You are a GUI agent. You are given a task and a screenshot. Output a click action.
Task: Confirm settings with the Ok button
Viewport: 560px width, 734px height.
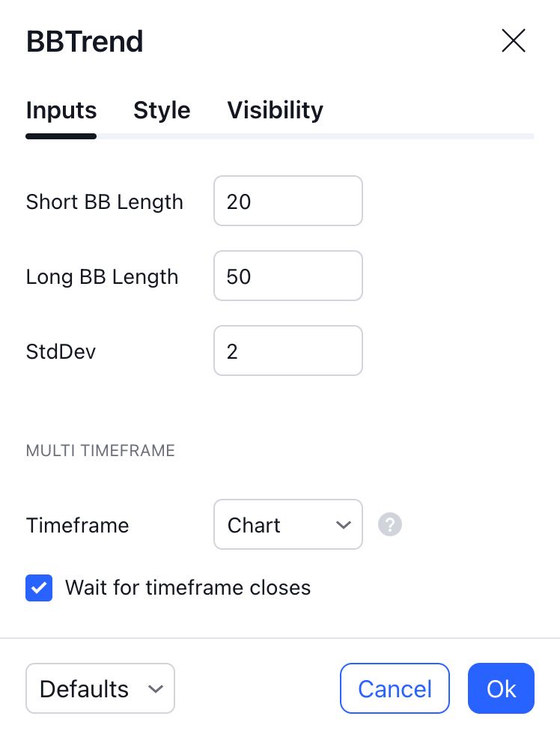pos(501,688)
